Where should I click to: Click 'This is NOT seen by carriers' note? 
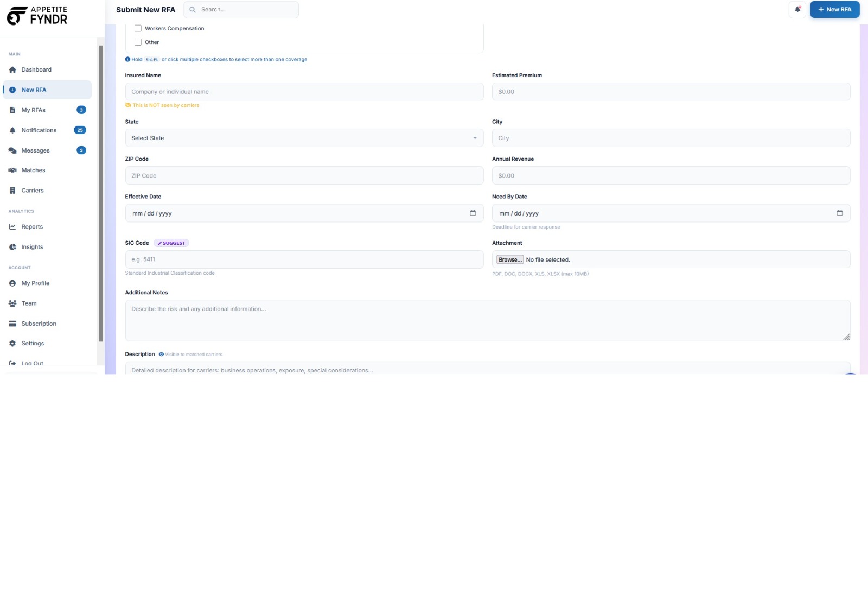click(x=166, y=105)
